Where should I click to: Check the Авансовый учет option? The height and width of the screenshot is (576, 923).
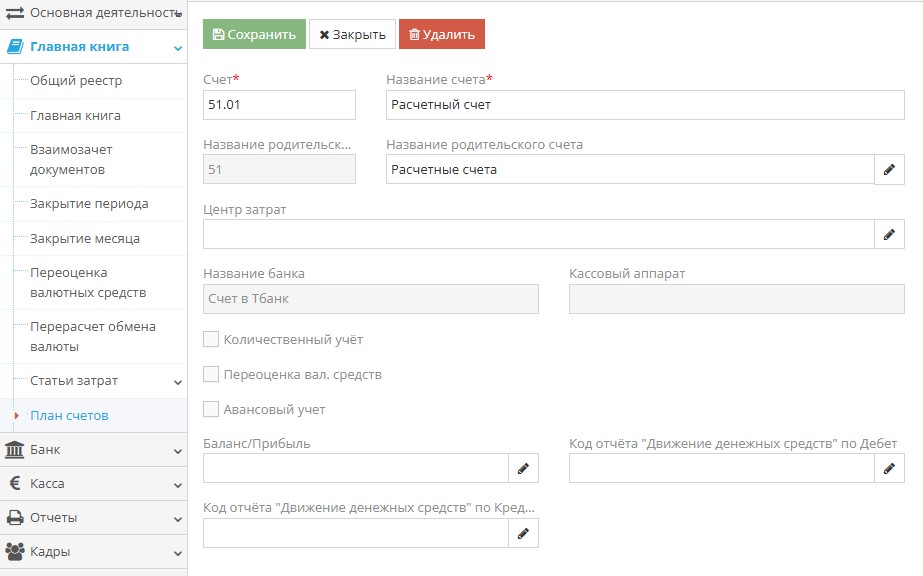point(211,409)
